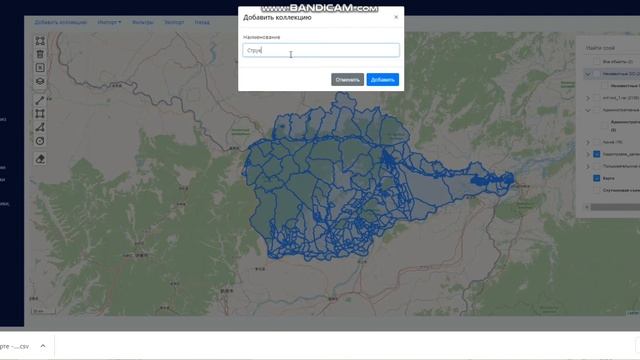Select the line drawing tool

pos(40,100)
